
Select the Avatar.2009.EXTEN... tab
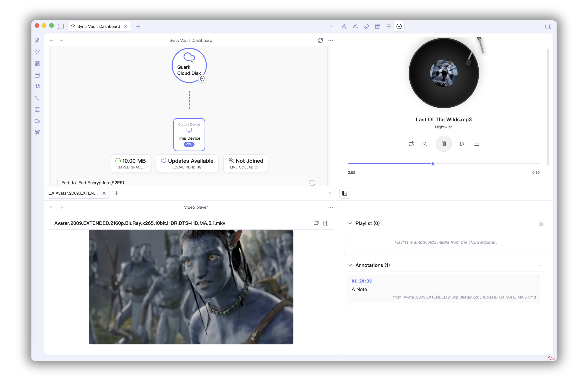point(77,193)
